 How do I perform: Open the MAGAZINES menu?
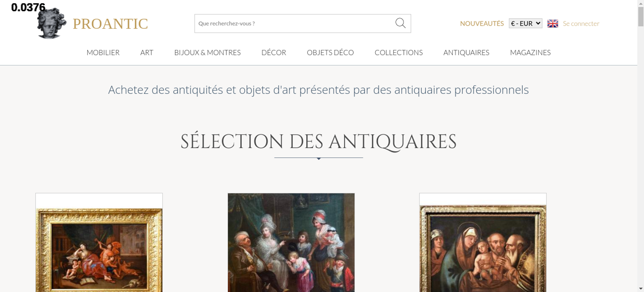pos(530,52)
